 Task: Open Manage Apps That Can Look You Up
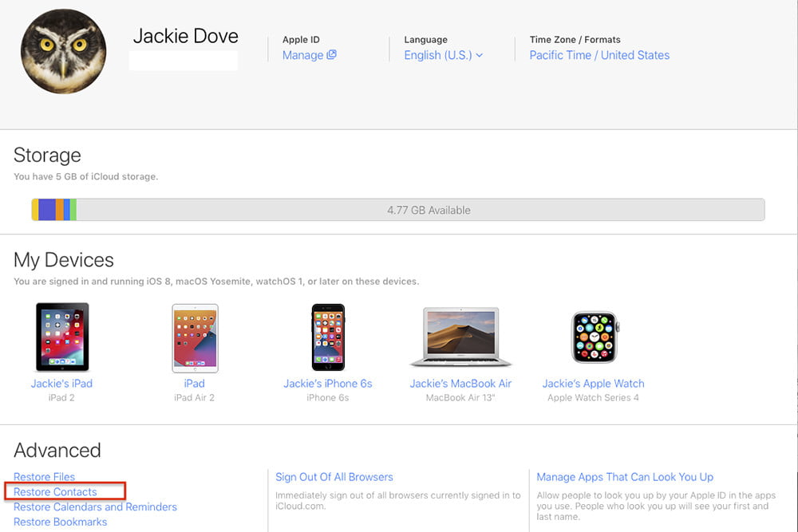pos(625,477)
